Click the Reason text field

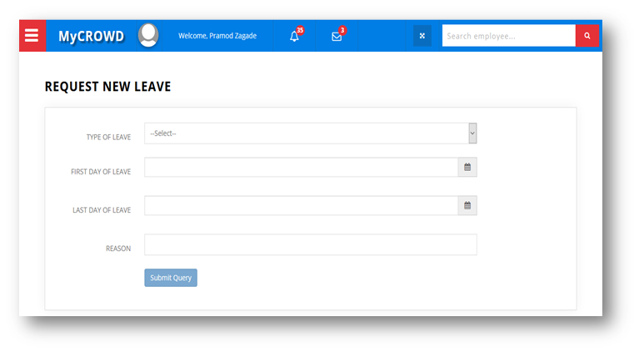pos(310,244)
